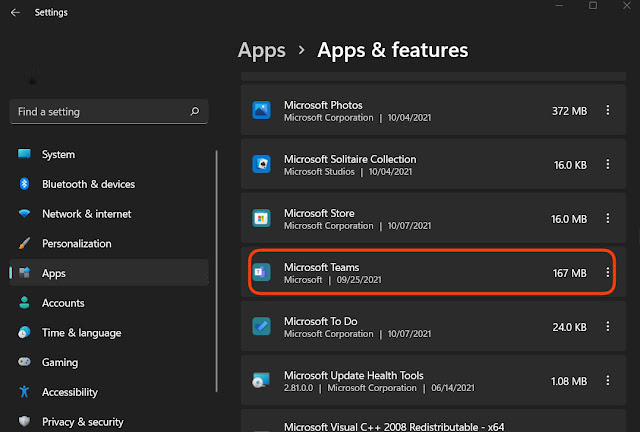
Task: Click the Apps breadcrumb link
Action: (262, 50)
